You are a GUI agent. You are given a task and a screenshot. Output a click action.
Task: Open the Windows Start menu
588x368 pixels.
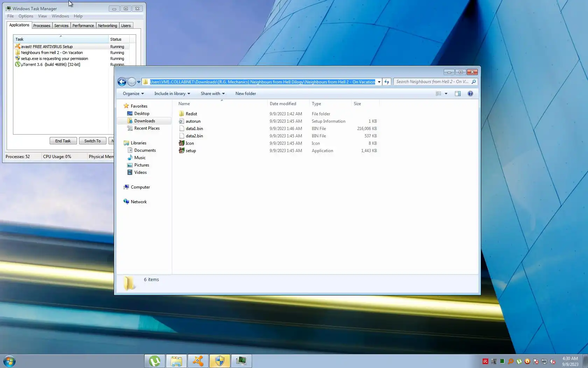(x=9, y=361)
